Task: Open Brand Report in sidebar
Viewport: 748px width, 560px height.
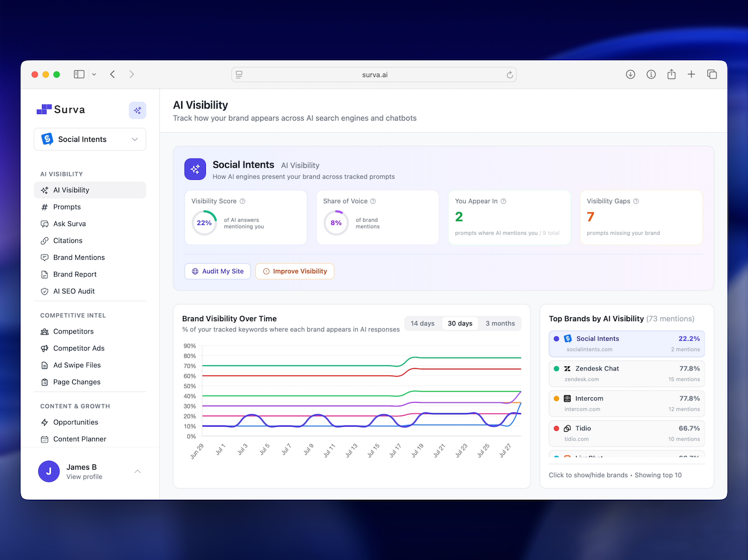Action: click(90, 274)
